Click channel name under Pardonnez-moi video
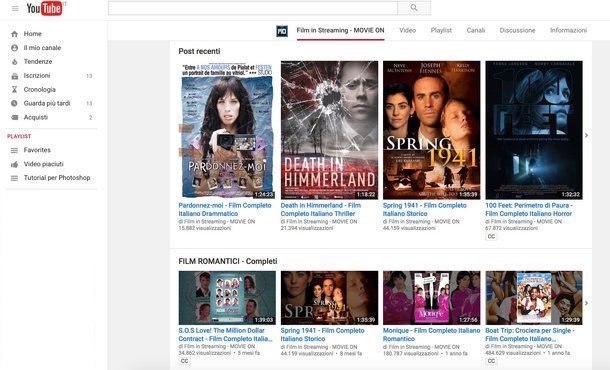This screenshot has height=370, width=610. pos(219,221)
